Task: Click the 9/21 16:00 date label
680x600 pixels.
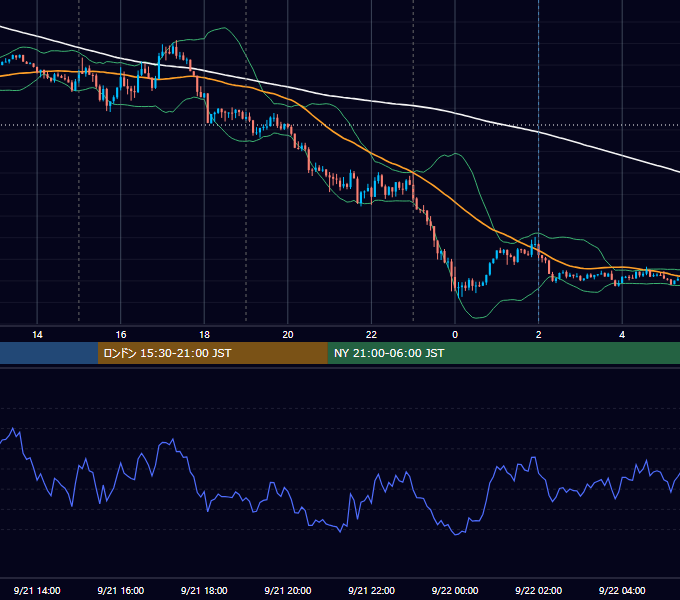Action: tap(121, 590)
